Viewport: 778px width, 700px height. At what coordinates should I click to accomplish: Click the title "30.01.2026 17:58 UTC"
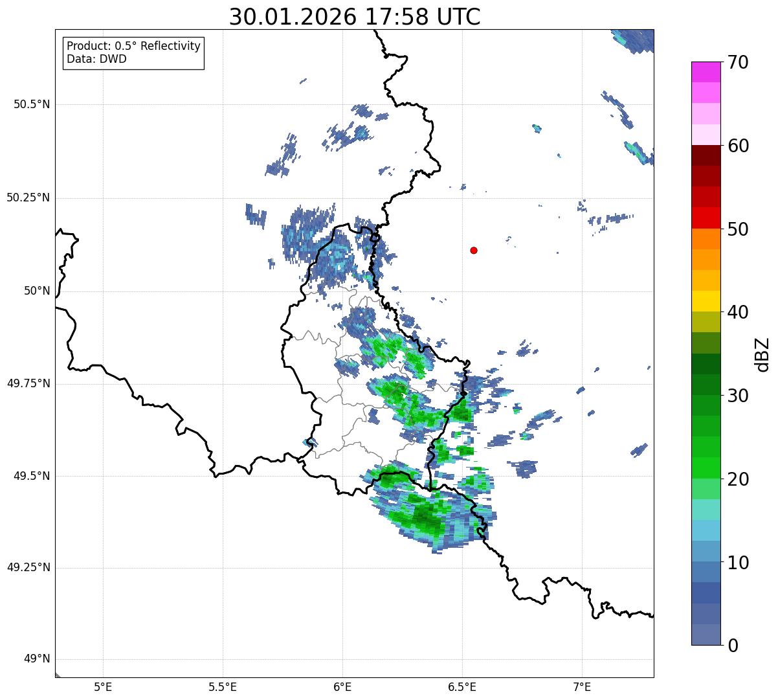pos(355,17)
